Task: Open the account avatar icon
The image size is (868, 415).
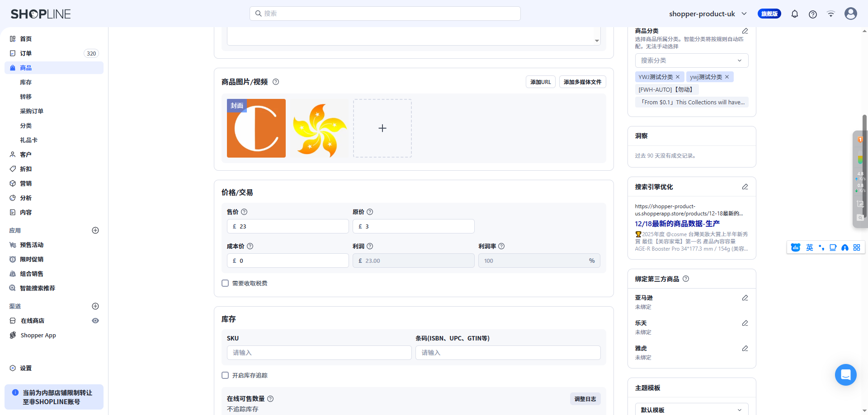Action: [x=850, y=14]
